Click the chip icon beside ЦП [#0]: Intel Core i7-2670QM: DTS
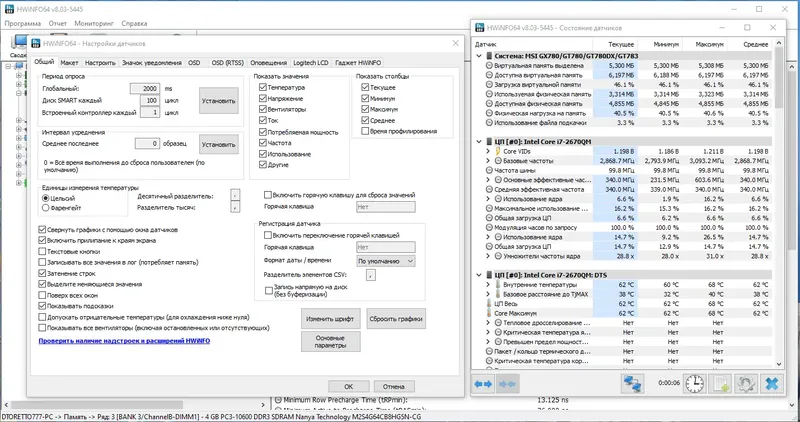 point(490,275)
